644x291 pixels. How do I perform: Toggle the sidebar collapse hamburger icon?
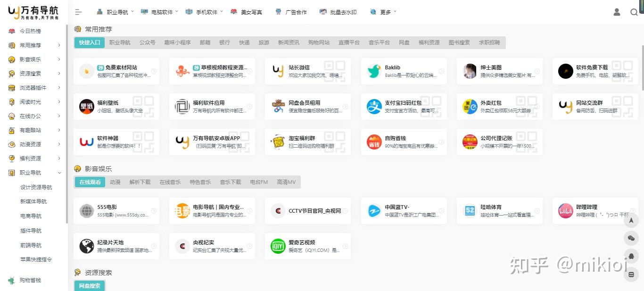pos(79,12)
